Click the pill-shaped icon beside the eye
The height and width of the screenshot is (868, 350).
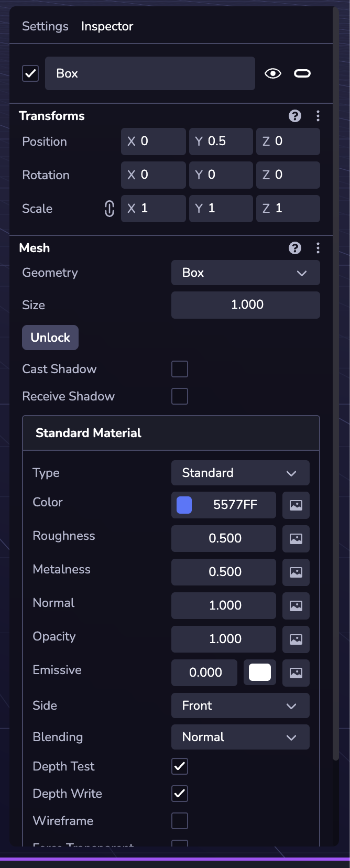(x=302, y=73)
